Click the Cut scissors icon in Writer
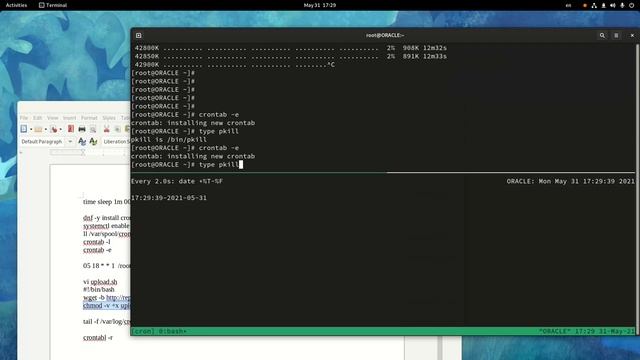640x360 pixels. click(x=107, y=129)
